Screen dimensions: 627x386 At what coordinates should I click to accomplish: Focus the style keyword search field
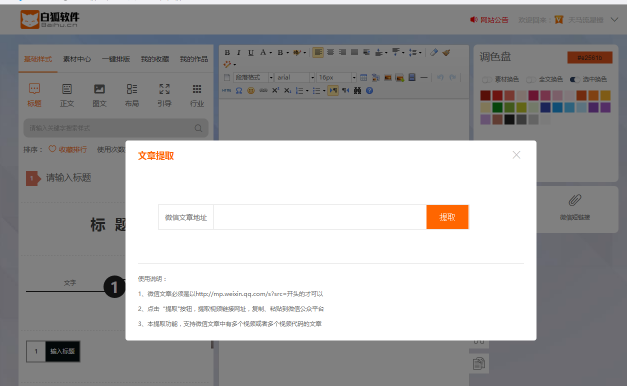coord(116,128)
